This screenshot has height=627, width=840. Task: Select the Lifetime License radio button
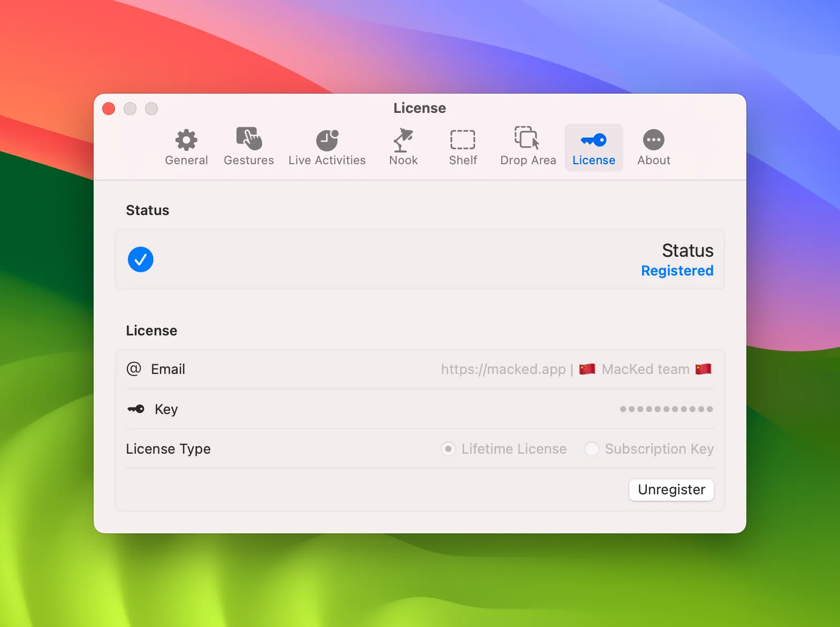[448, 449]
